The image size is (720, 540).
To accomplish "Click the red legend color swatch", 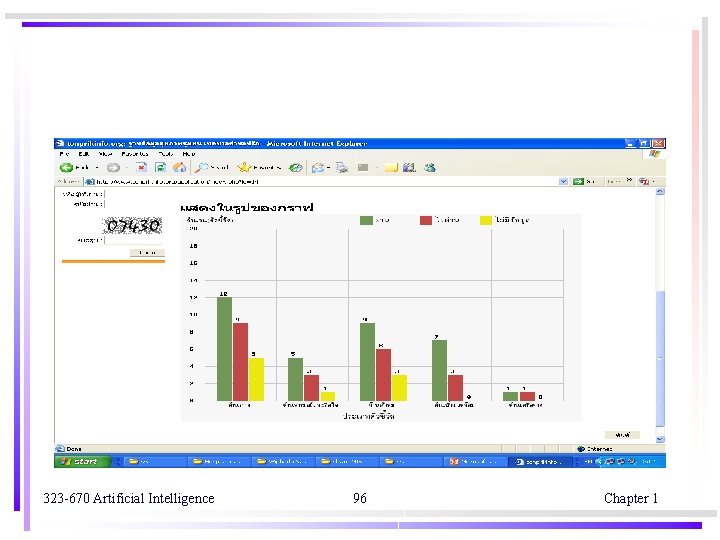I will click(x=426, y=220).
